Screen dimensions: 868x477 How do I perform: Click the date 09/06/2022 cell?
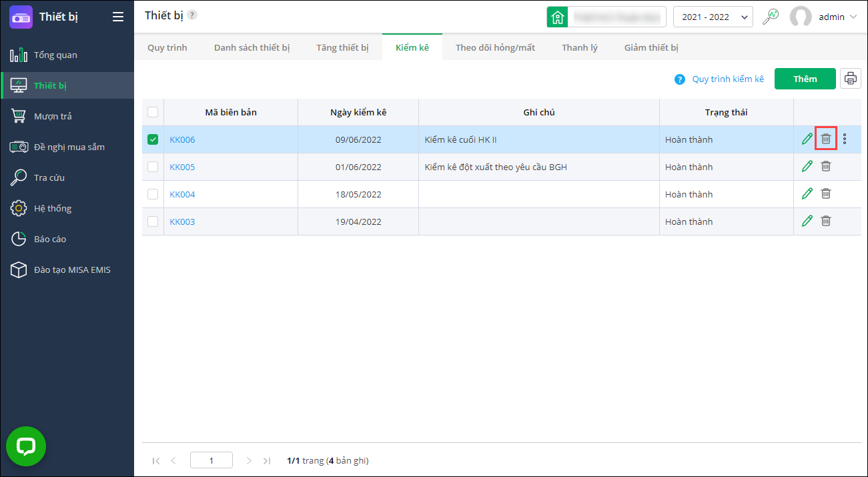[358, 139]
